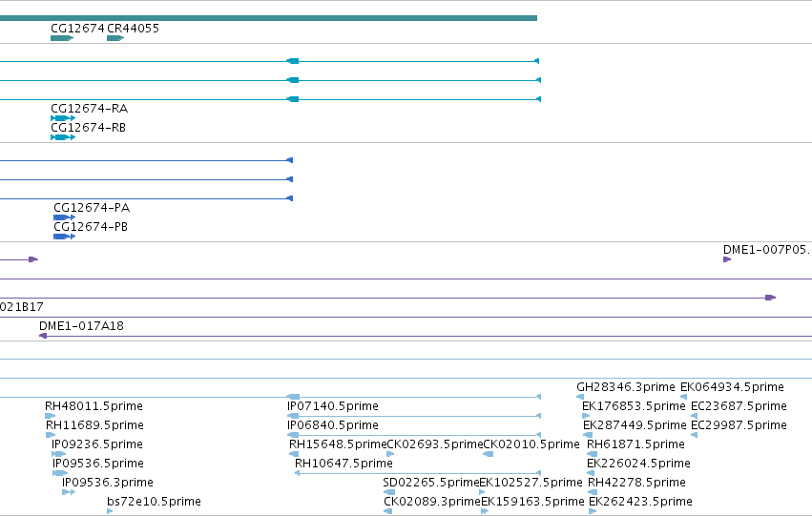This screenshot has width=812, height=516.
Task: Select protein feature CG12674-PB
Action: tap(91, 227)
